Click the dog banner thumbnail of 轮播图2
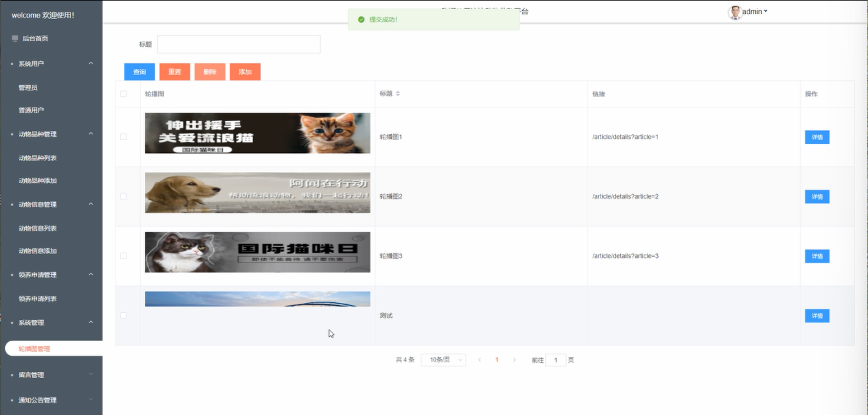868x415 pixels. click(258, 193)
